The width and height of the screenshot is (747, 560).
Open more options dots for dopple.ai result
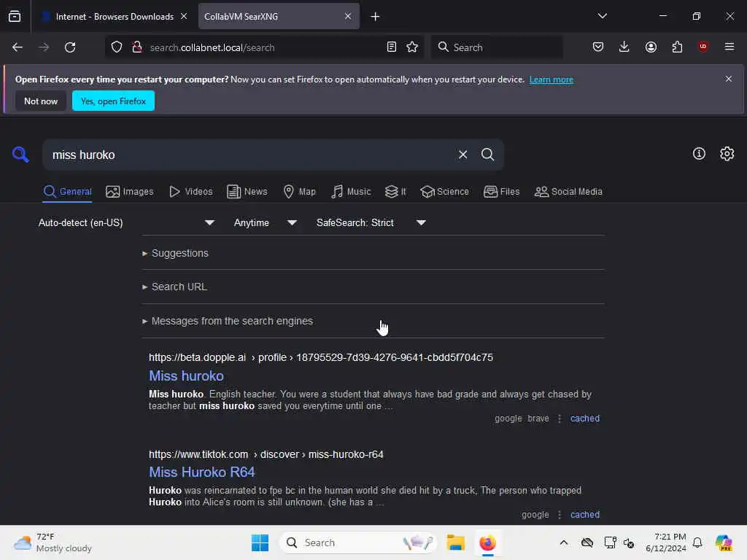click(560, 419)
